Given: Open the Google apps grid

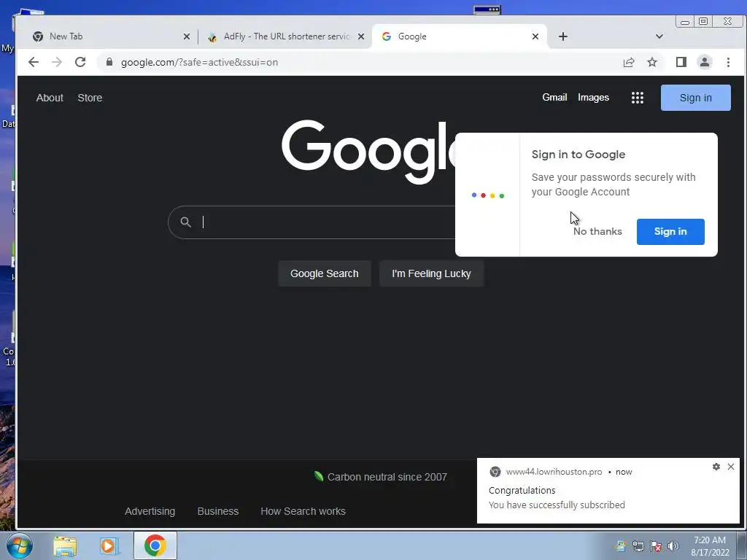Looking at the screenshot, I should 638,98.
